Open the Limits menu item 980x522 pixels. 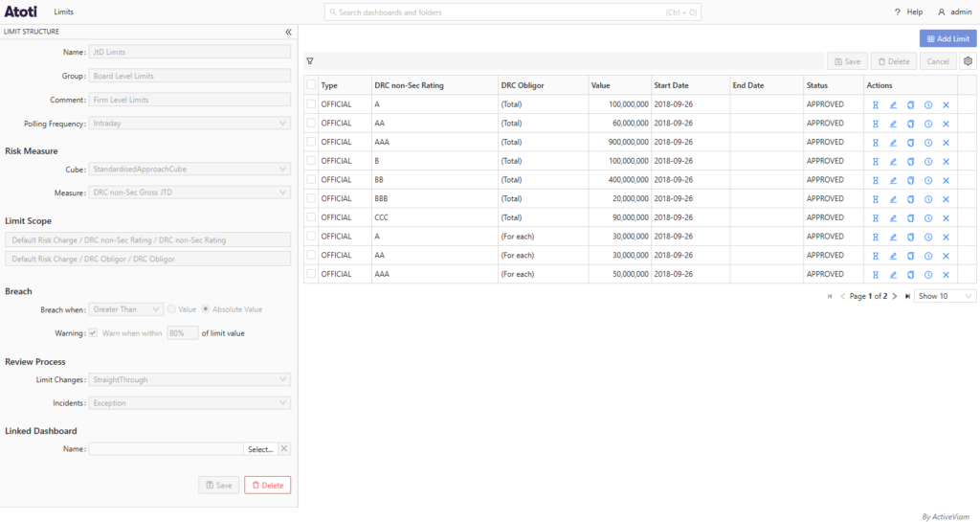tap(64, 11)
